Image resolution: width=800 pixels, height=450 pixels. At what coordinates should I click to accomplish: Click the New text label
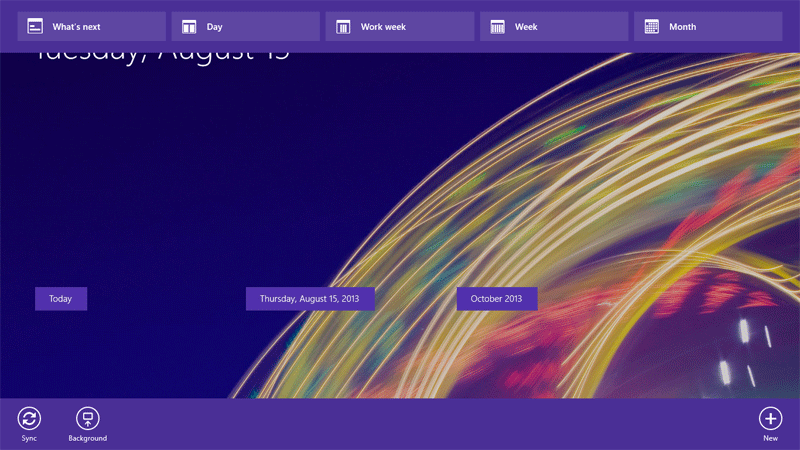(x=770, y=439)
